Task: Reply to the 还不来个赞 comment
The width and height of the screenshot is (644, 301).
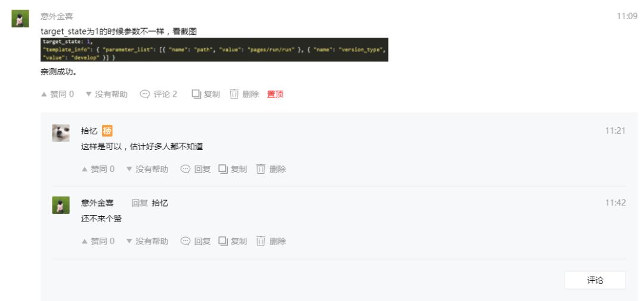Action: [196, 241]
